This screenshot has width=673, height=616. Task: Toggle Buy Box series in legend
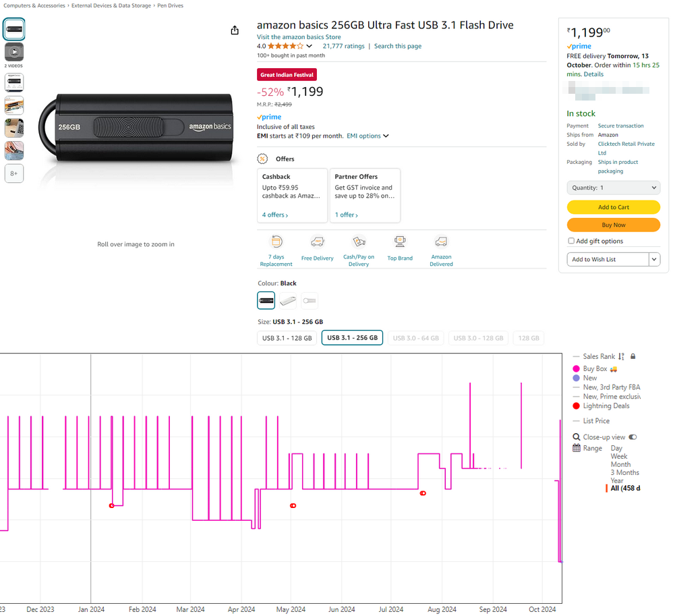click(x=595, y=368)
